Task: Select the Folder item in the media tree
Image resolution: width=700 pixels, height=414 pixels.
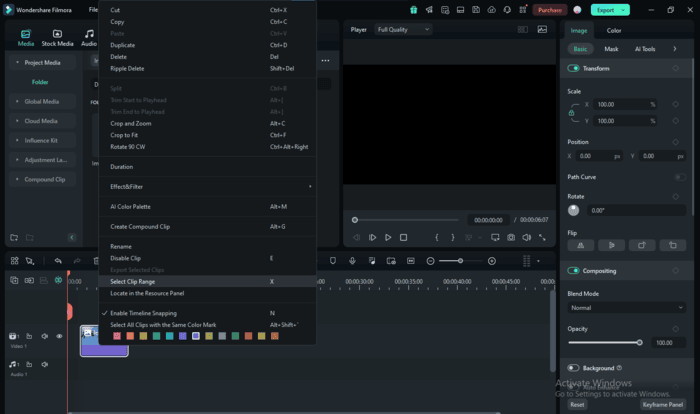Action: coord(40,82)
